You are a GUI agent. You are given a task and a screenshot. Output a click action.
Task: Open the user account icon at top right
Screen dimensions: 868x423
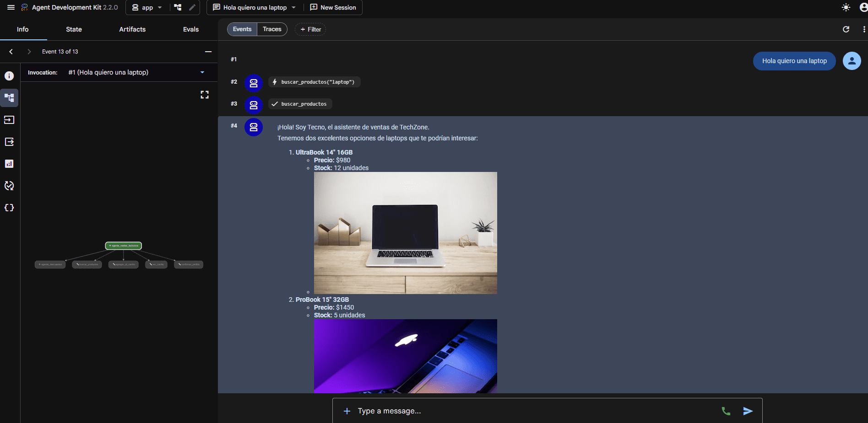(863, 7)
